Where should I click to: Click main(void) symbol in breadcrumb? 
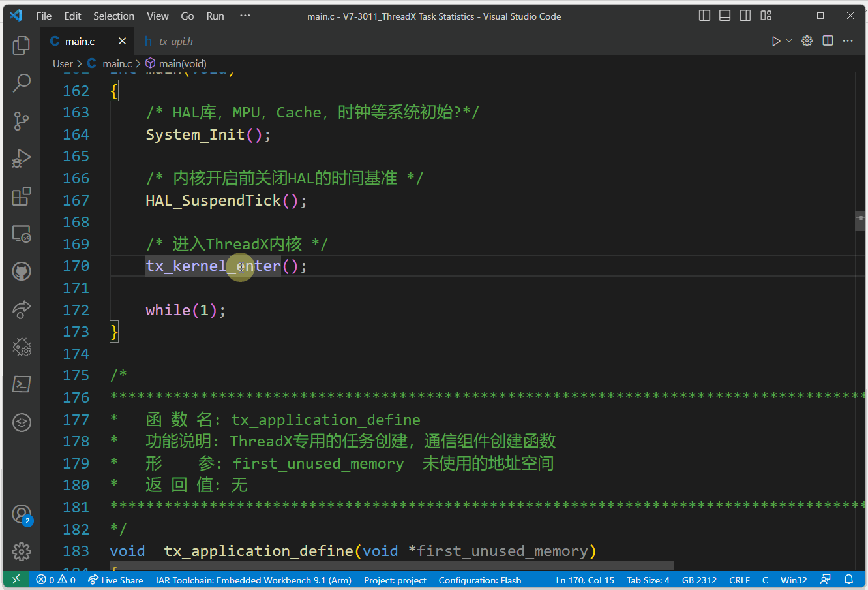point(183,63)
